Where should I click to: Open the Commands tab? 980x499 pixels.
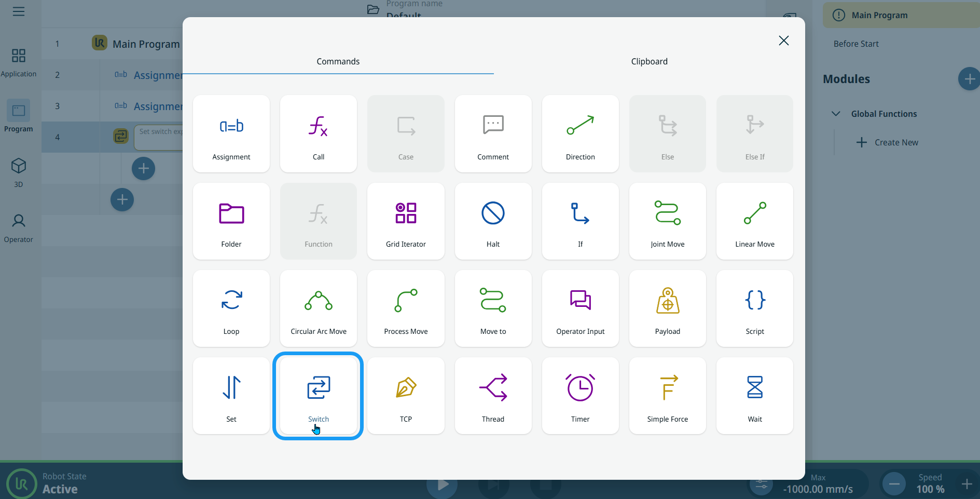[338, 61]
